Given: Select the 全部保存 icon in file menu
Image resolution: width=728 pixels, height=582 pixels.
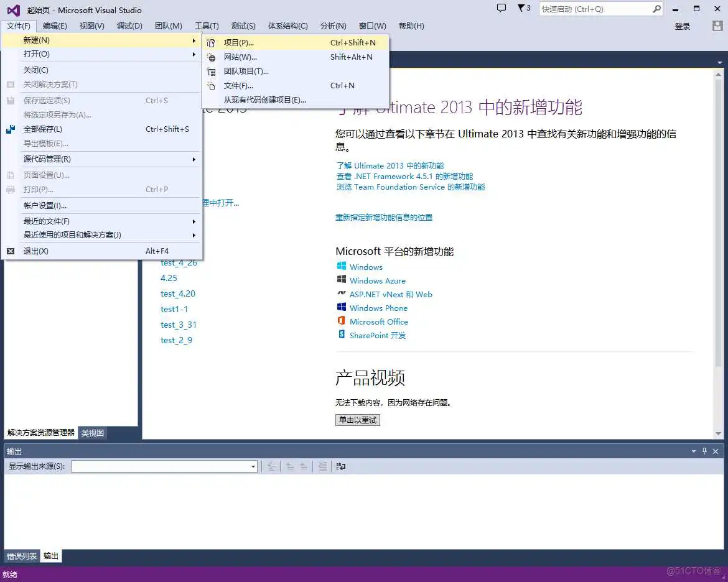Looking at the screenshot, I should coord(9,129).
